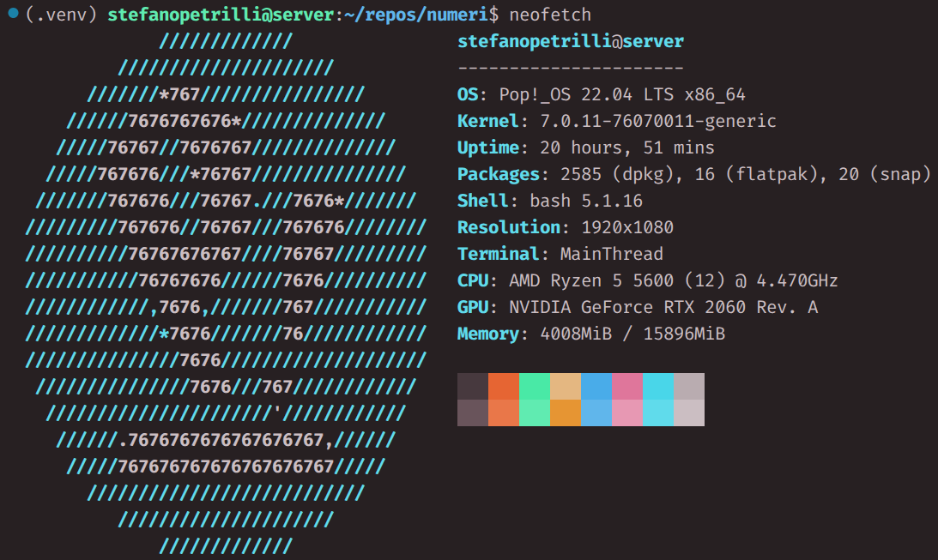Click 'Pop!_OS 22.04 LTS x86_64' value

point(622,94)
